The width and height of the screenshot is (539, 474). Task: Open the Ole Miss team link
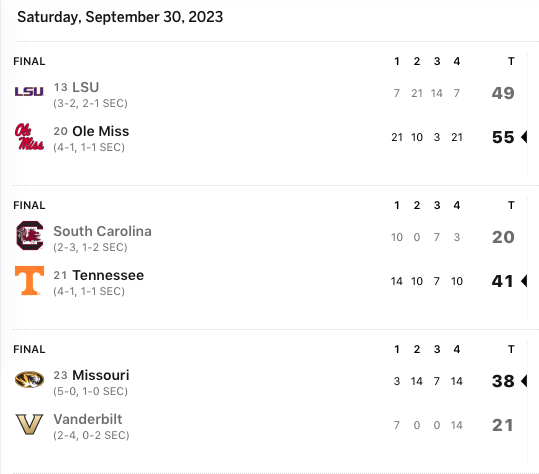tap(101, 131)
